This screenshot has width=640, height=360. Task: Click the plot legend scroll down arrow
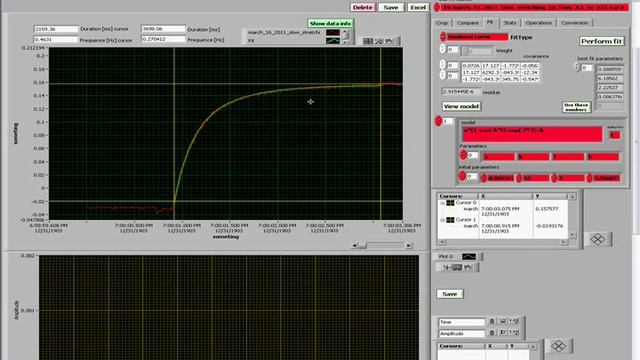click(x=345, y=41)
